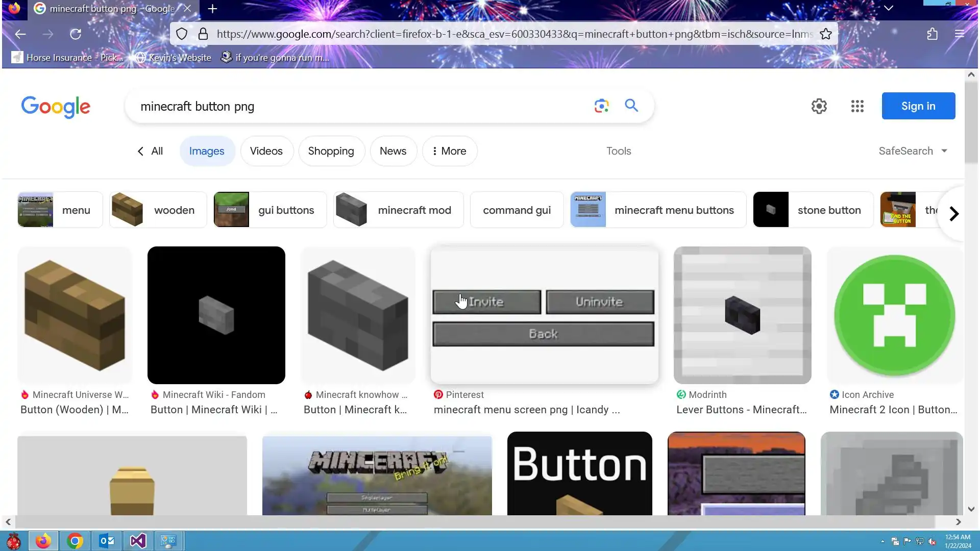Click the blue Sign in button
This screenshot has width=980, height=551.
(918, 106)
